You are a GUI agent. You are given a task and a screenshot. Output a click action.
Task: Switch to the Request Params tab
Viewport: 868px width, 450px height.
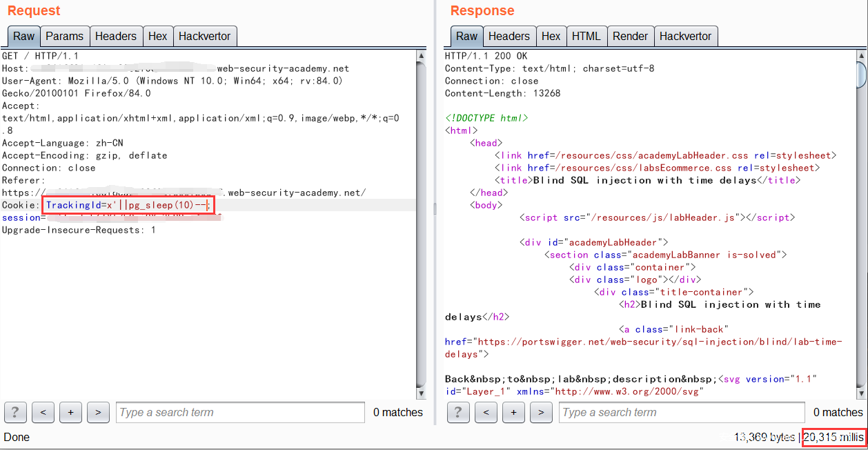click(64, 36)
